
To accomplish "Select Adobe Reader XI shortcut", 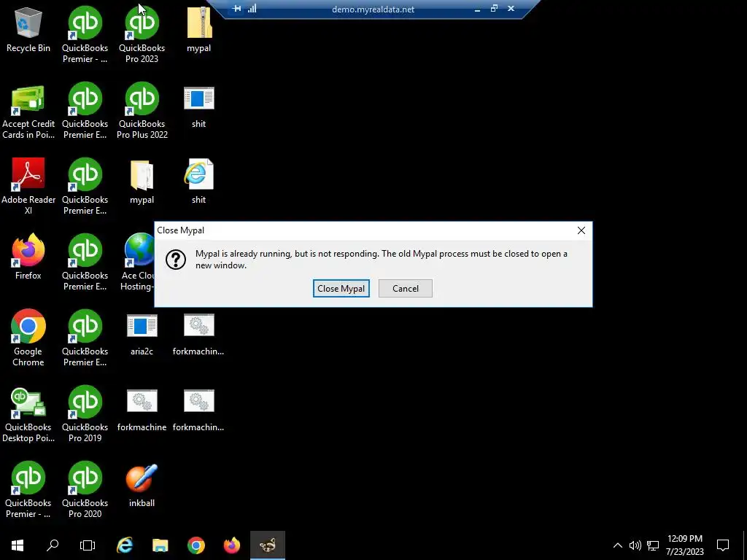I will (28, 187).
